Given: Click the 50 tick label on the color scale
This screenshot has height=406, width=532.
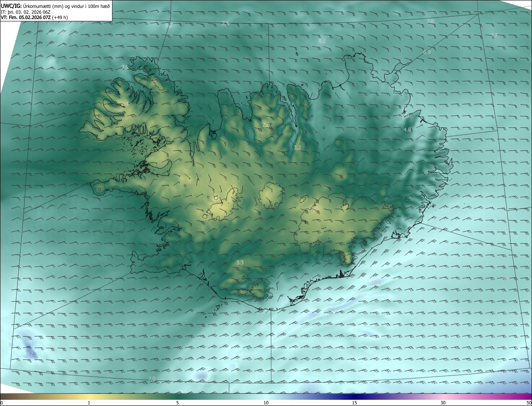Looking at the screenshot, I should tap(529, 403).
